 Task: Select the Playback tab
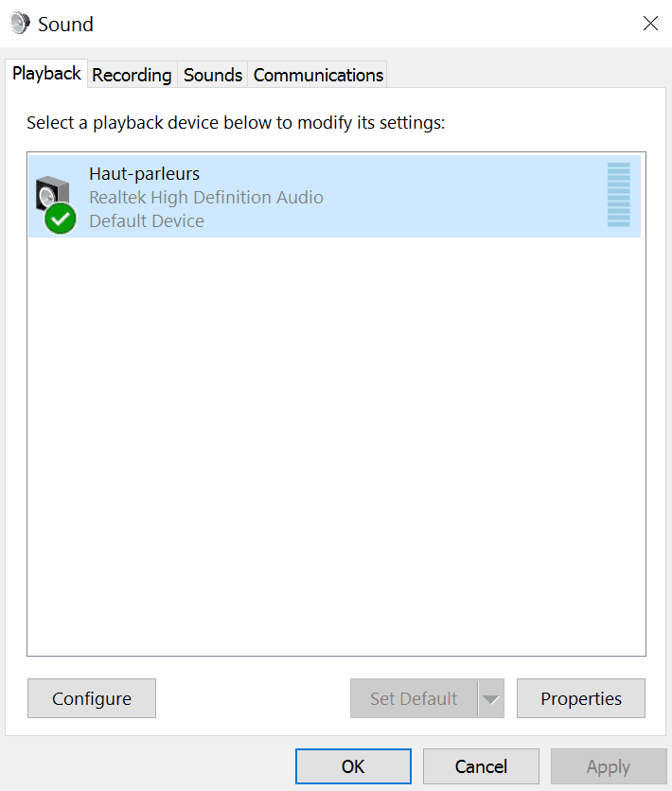45,73
